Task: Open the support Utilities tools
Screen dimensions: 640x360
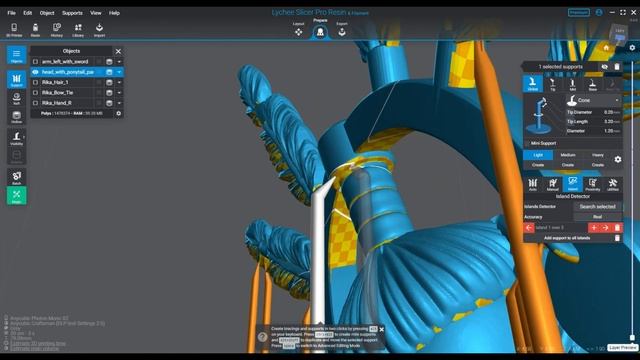Action: (x=613, y=184)
